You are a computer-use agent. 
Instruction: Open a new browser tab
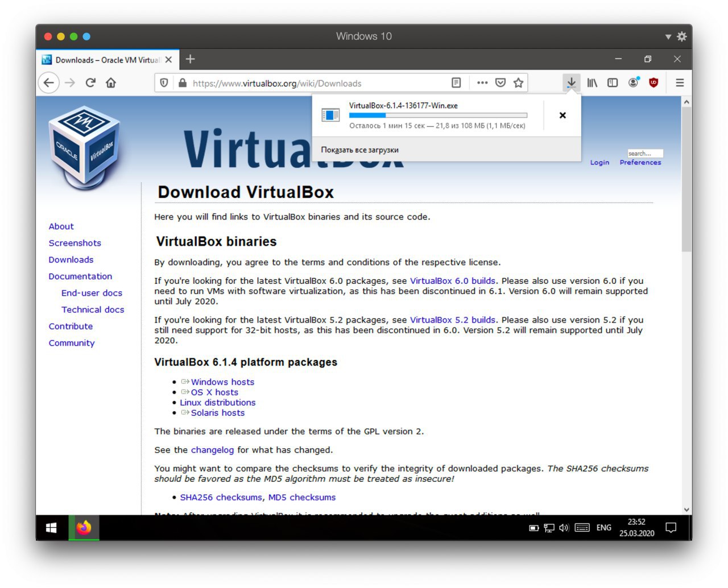click(x=191, y=59)
